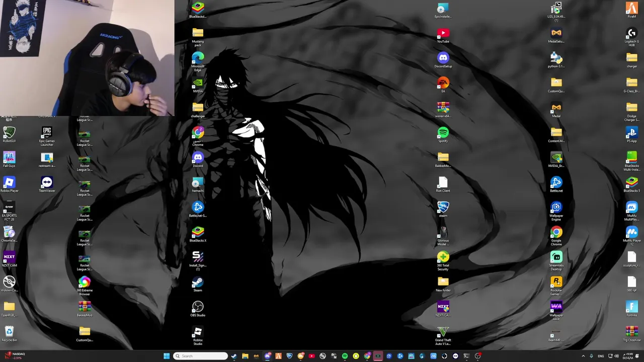Open the Microsoft Edge desktop shortcut
Screen dimensions: 644x362
198,61
